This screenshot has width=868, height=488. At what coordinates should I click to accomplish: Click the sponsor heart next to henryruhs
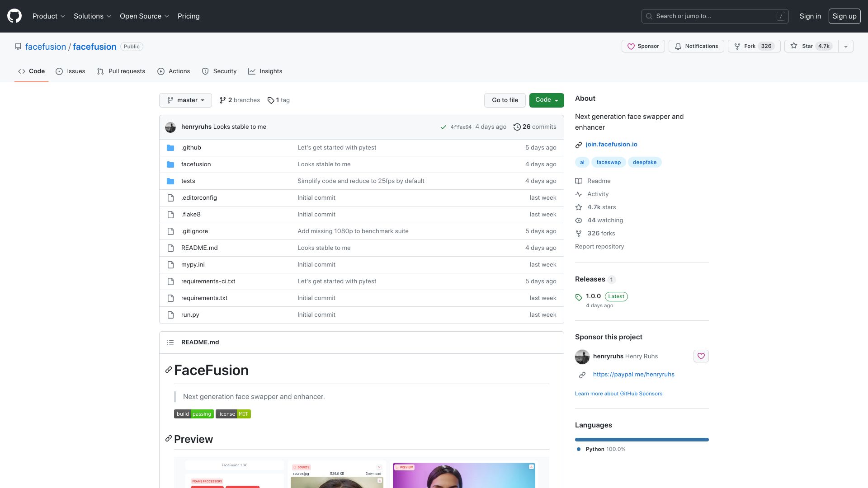click(x=701, y=356)
